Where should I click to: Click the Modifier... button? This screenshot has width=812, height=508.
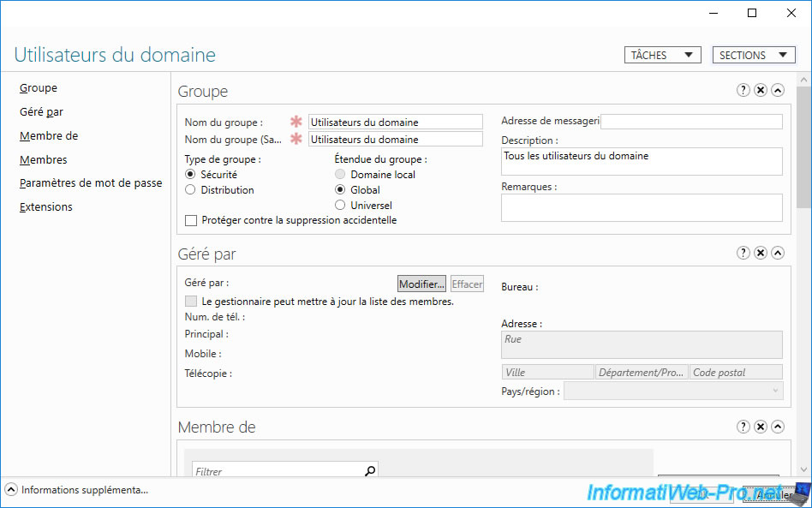tap(422, 284)
